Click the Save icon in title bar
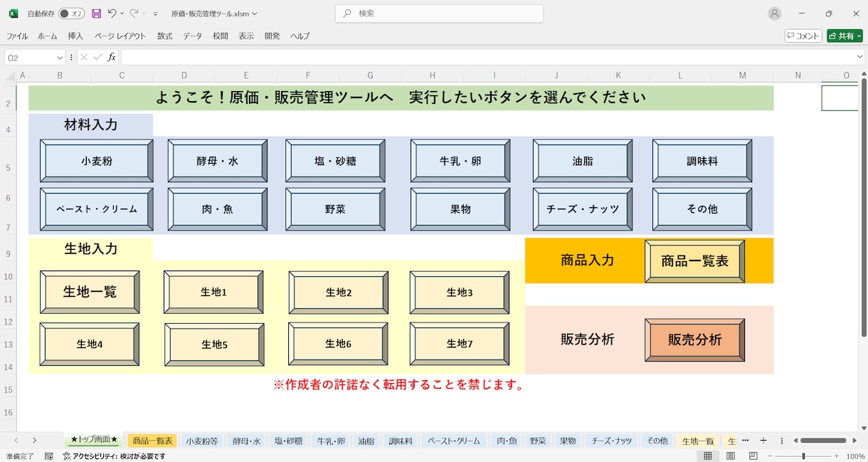 pyautogui.click(x=97, y=14)
